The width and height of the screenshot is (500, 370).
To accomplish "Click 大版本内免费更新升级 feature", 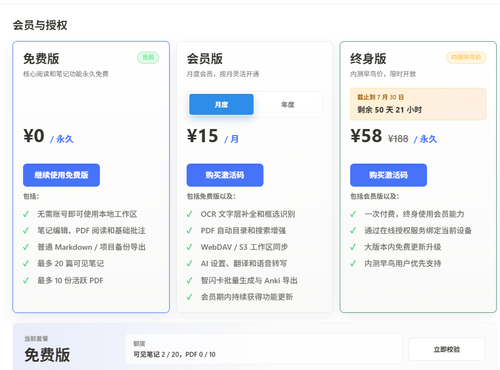I will [x=403, y=247].
